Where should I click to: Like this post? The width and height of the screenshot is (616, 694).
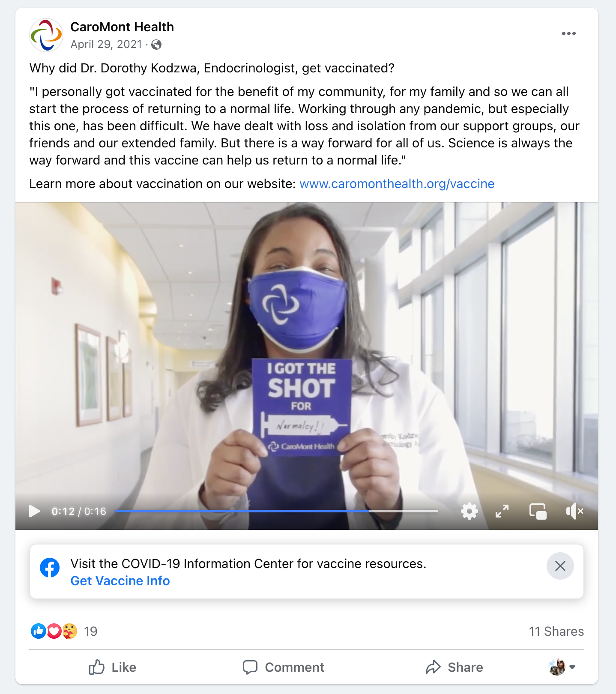point(113,667)
